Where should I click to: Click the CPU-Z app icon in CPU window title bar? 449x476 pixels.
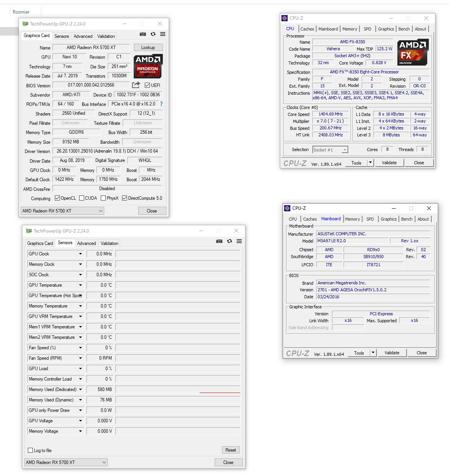click(x=285, y=18)
